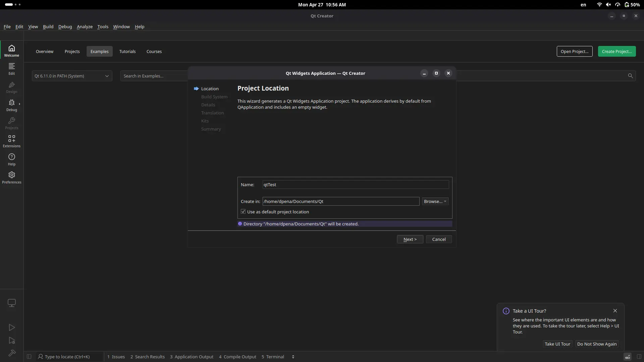Viewport: 644px width, 362px height.
Task: Open the Edit menu
Action: tap(19, 27)
